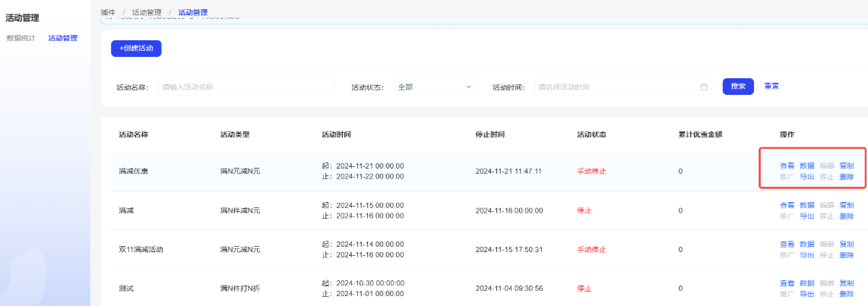Open the 活动时间 date picker field
868x306 pixels.
(616, 87)
